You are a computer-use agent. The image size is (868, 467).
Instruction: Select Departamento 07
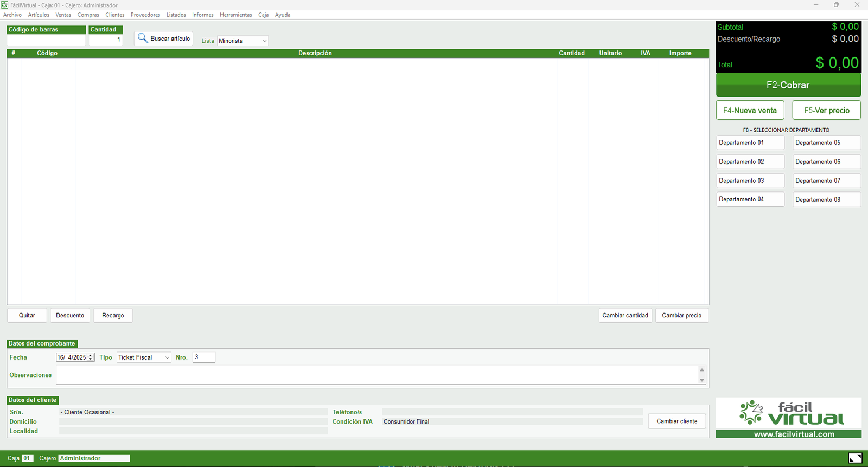(x=827, y=181)
